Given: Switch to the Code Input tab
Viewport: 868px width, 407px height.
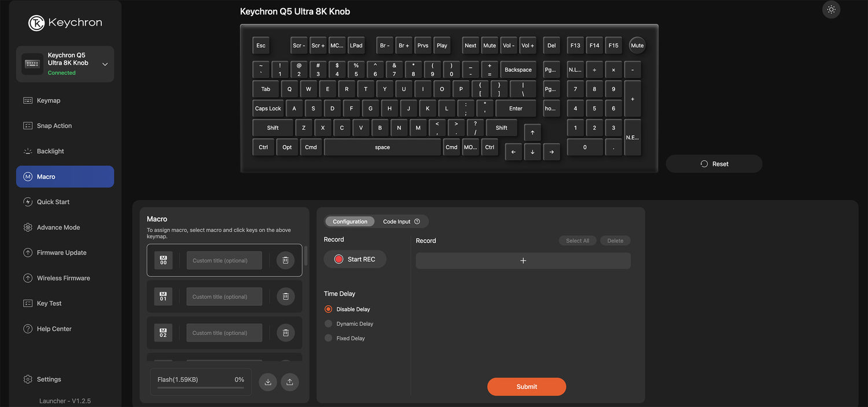Looking at the screenshot, I should click(x=397, y=221).
